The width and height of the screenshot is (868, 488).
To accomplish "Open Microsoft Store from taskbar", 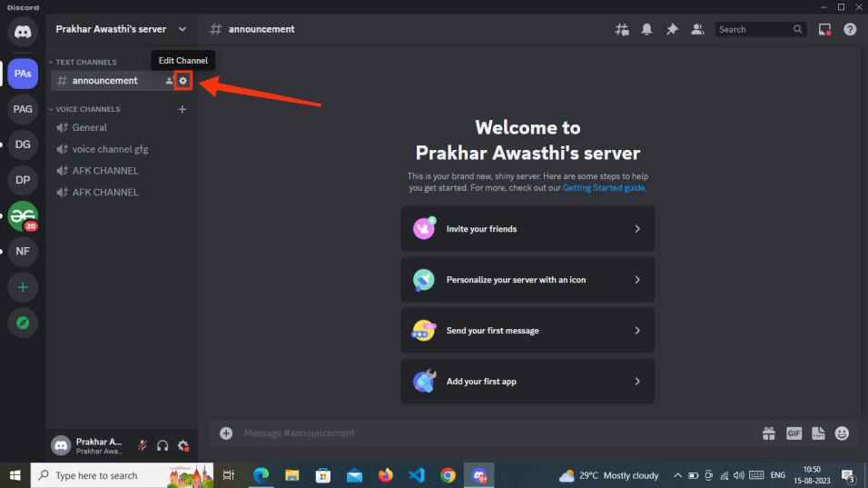I will (x=322, y=475).
